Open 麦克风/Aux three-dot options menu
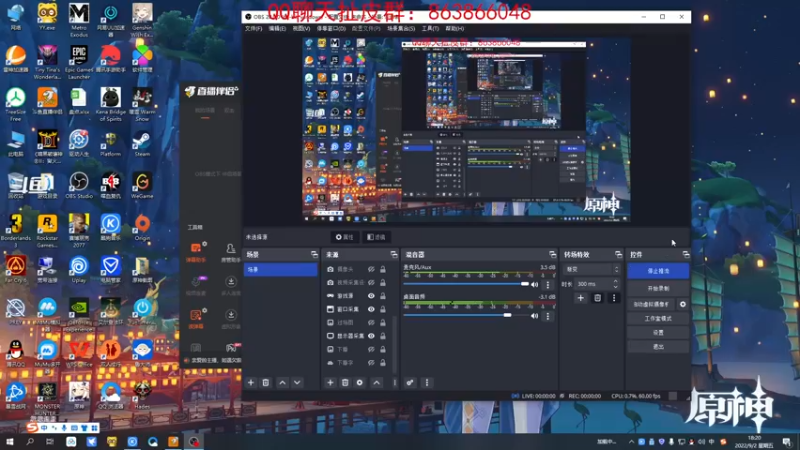 pos(548,285)
